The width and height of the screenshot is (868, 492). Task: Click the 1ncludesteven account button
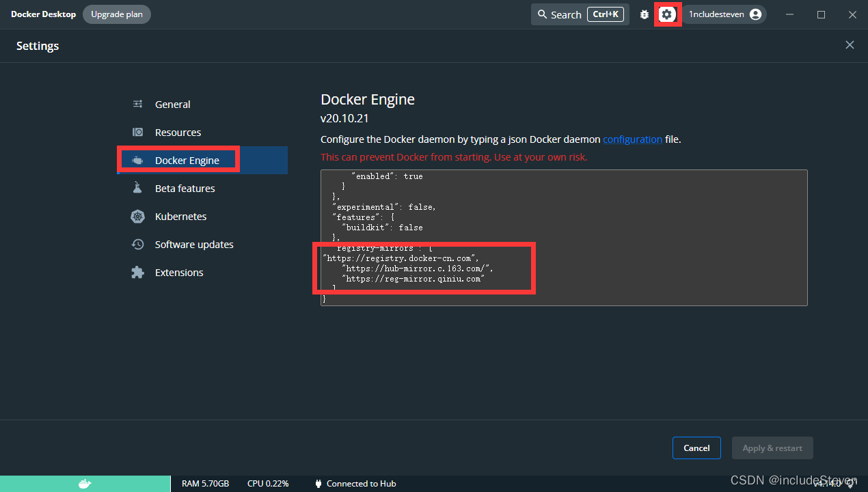pos(724,14)
